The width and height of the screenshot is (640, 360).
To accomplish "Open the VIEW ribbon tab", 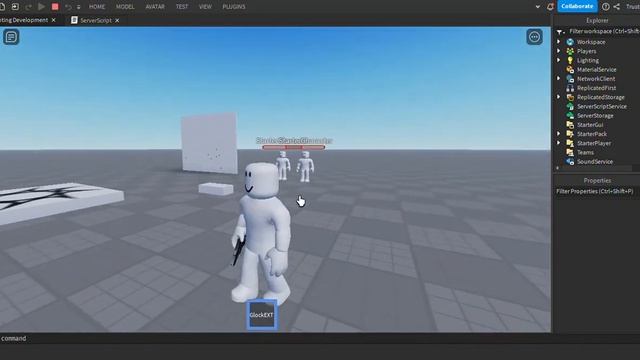I will (x=205, y=7).
